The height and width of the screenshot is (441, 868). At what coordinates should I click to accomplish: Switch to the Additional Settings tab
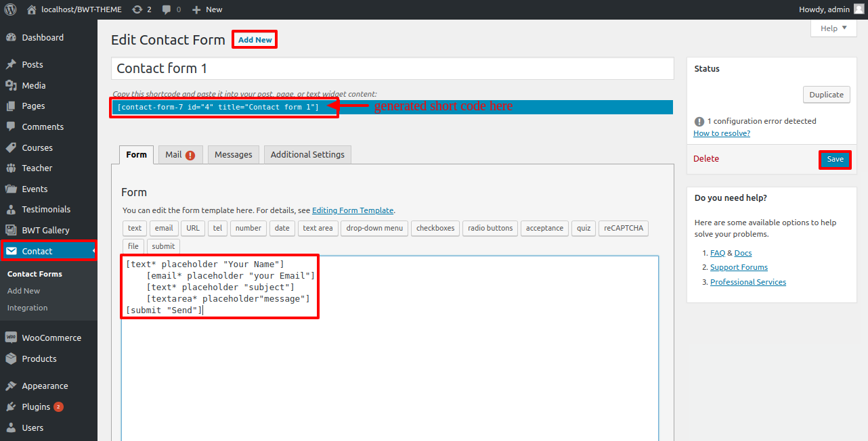(307, 155)
